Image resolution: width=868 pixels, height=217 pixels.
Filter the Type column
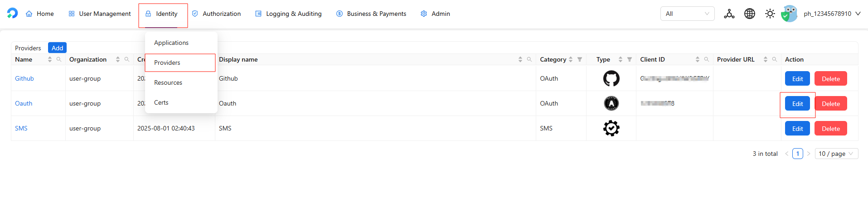click(630, 59)
